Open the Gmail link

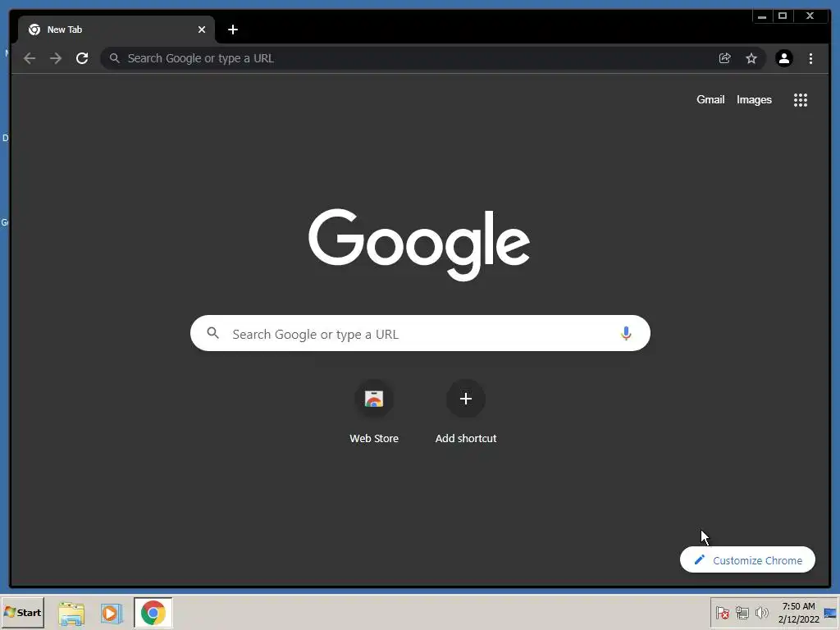click(x=710, y=99)
